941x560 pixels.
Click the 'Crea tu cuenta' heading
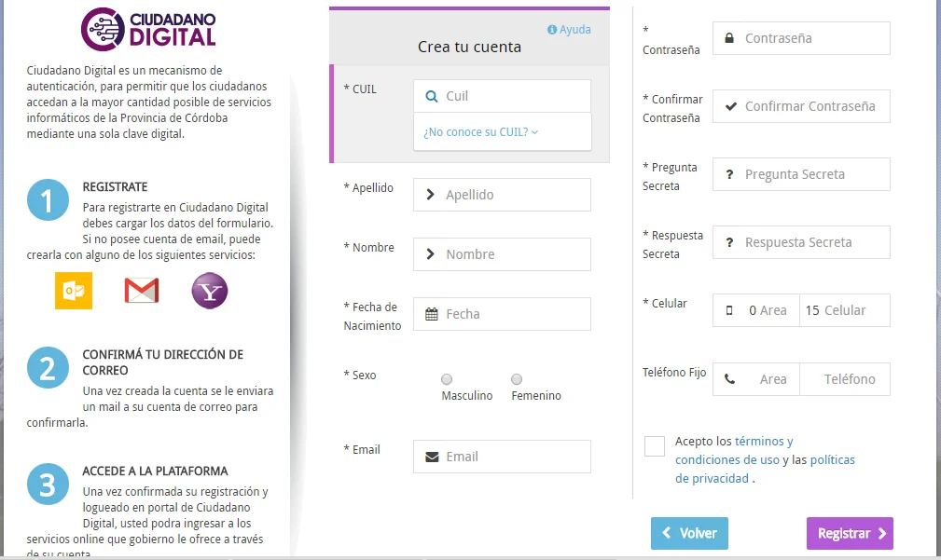pyautogui.click(x=469, y=47)
